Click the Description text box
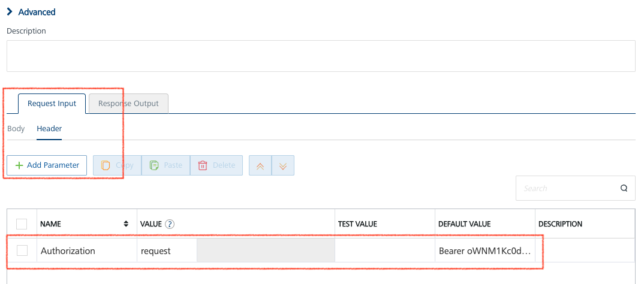 coord(321,56)
